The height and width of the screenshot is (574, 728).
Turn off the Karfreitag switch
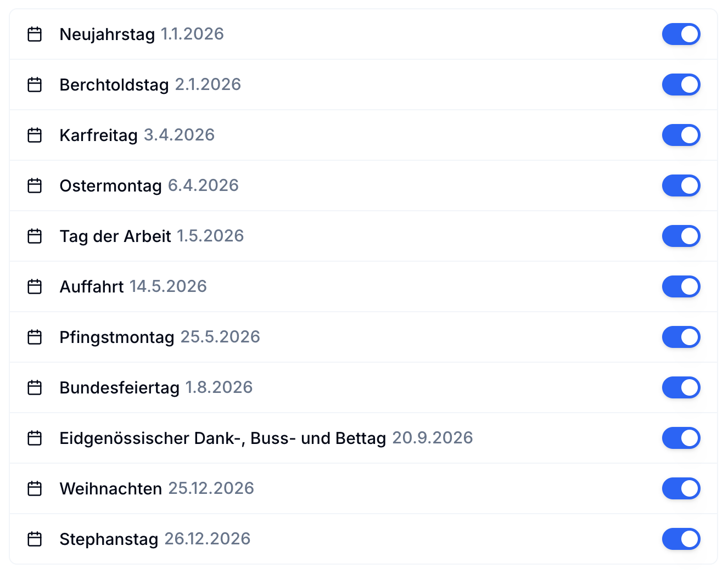[681, 135]
